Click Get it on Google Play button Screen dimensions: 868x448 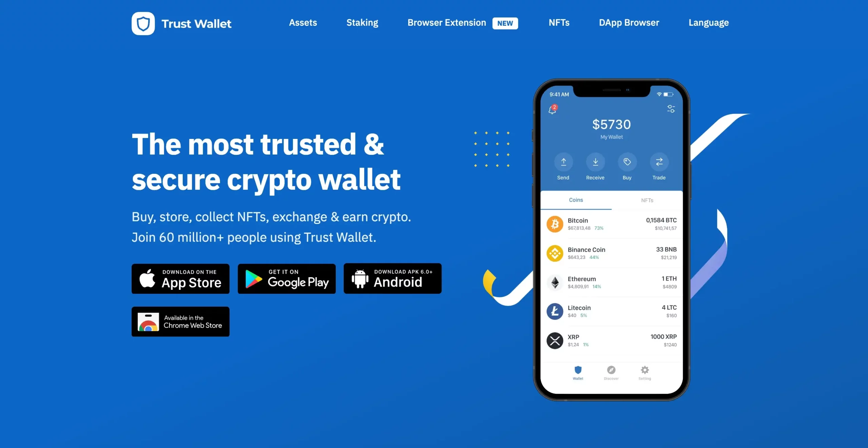[x=287, y=278]
